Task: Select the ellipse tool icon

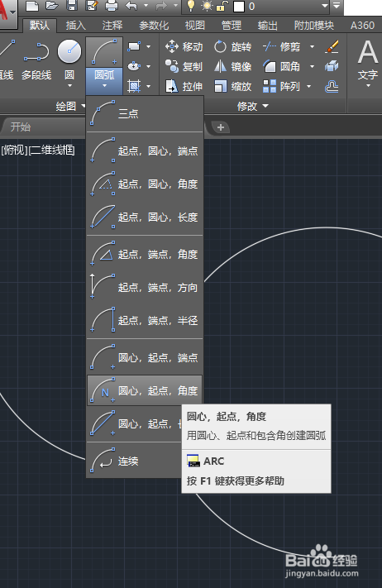Action: [x=134, y=66]
